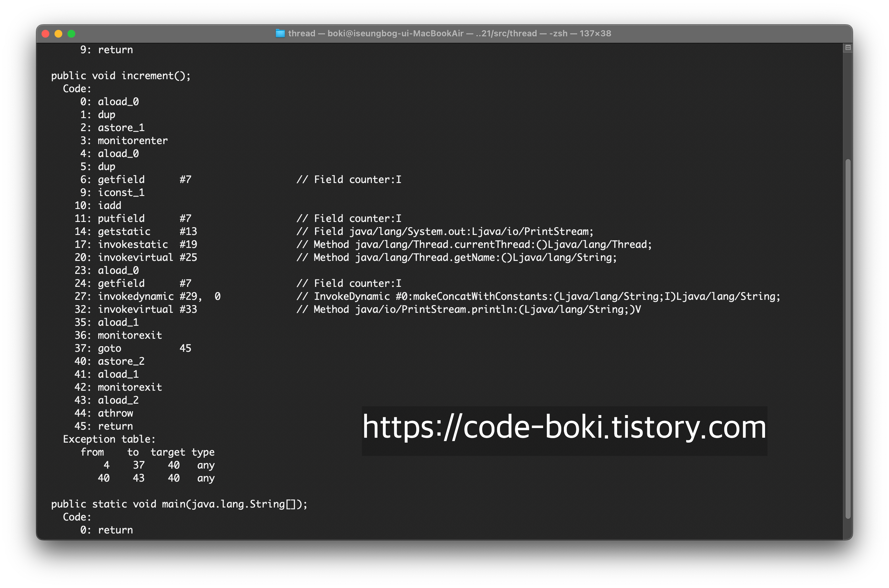Image resolution: width=889 pixels, height=588 pixels.
Task: Click the 'monitorenter' instruction at offset 3
Action: tap(132, 141)
